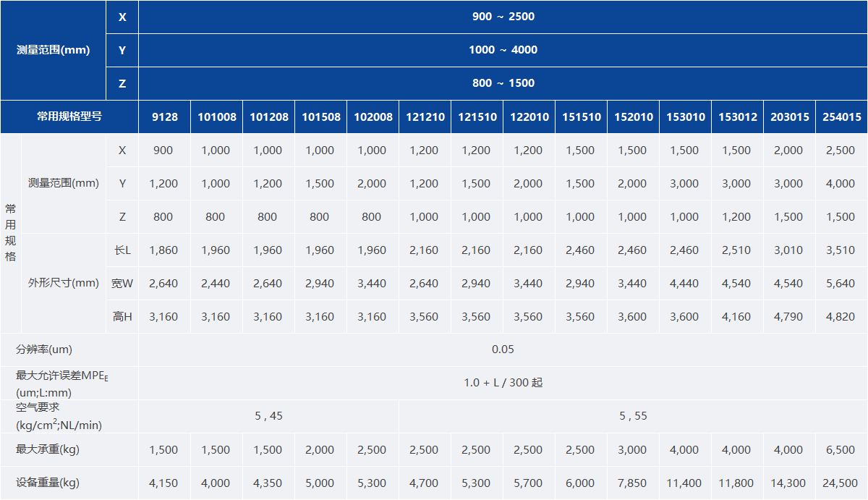This screenshot has width=868, height=500.
Task: Click the 最大承重(kg) row label
Action: pos(48,449)
